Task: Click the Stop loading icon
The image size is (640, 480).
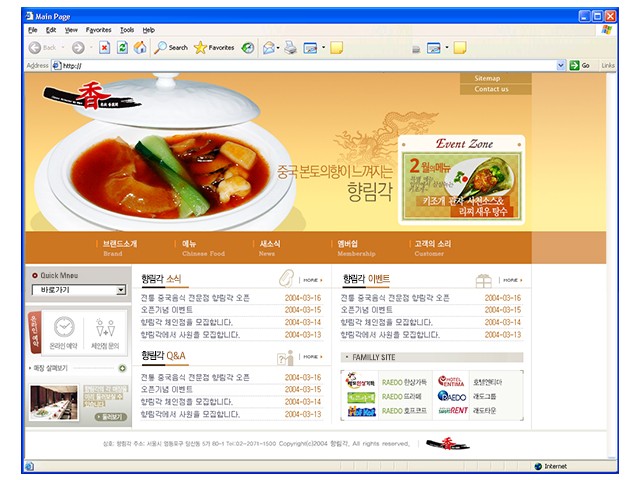Action: click(x=104, y=47)
